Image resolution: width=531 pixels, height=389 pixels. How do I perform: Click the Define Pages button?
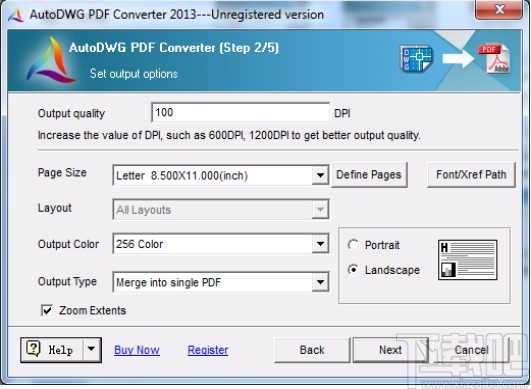tap(369, 175)
